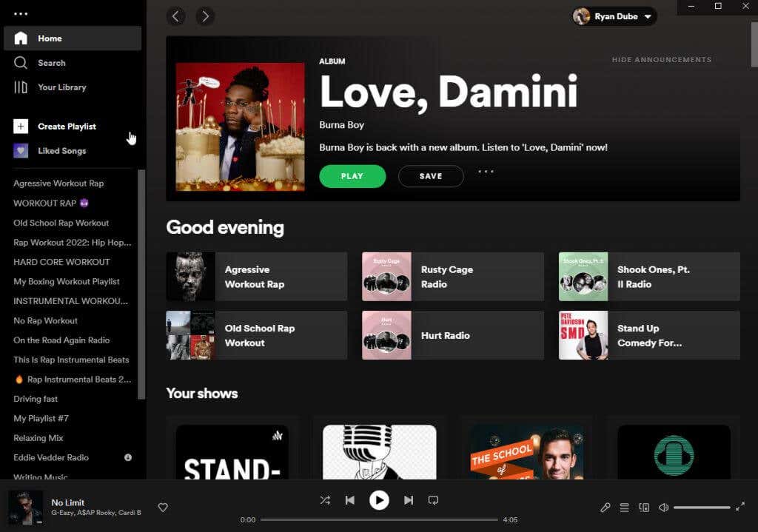Click Hide Announcements link

[661, 60]
